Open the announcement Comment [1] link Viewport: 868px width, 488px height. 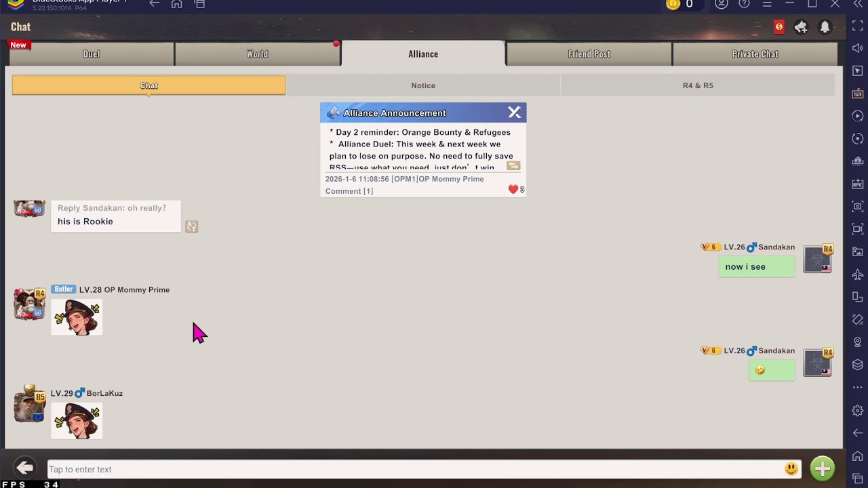click(349, 191)
